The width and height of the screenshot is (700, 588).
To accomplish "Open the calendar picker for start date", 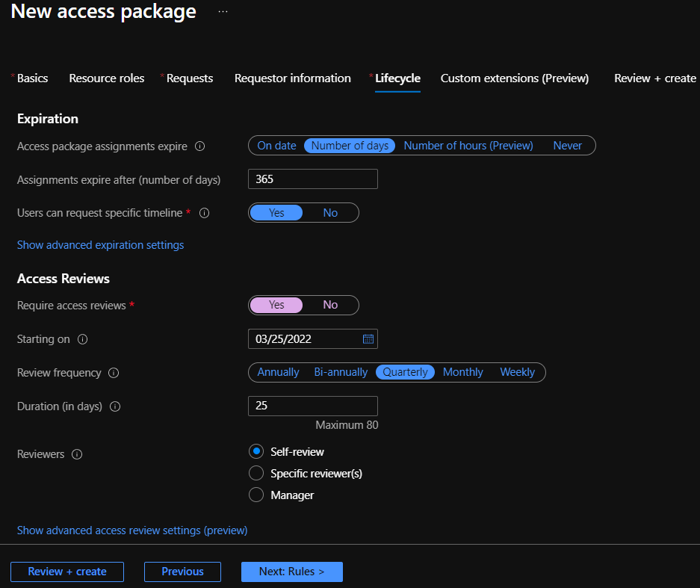I will 368,339.
